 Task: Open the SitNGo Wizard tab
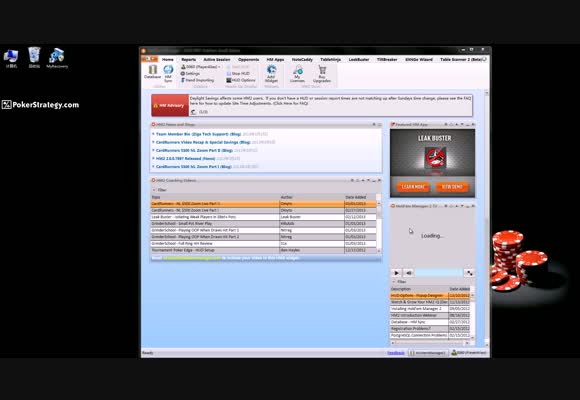coord(419,59)
